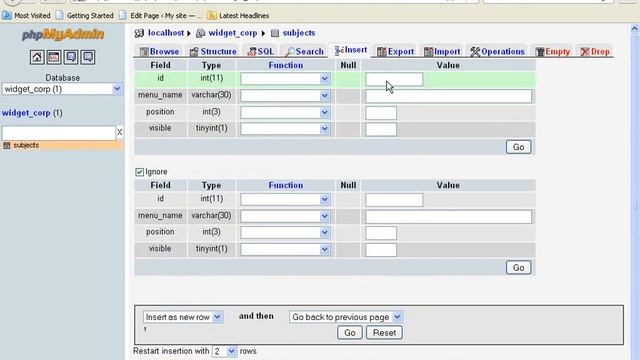This screenshot has height=360, width=640.
Task: Click the Reset button
Action: (x=384, y=333)
